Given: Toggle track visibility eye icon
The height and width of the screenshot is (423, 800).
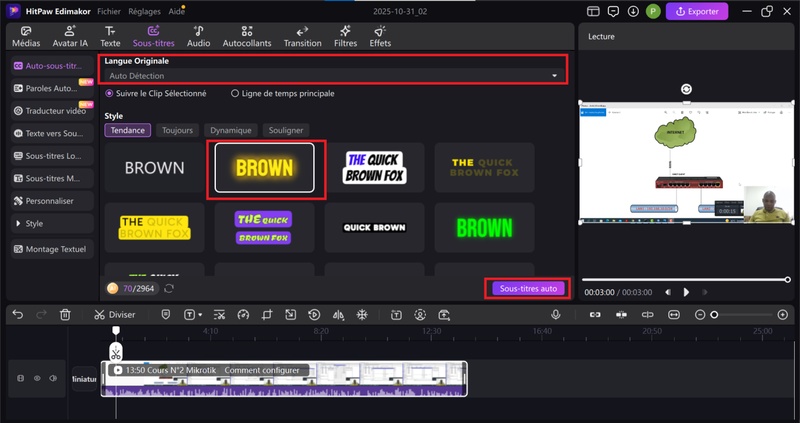Looking at the screenshot, I should 37,379.
